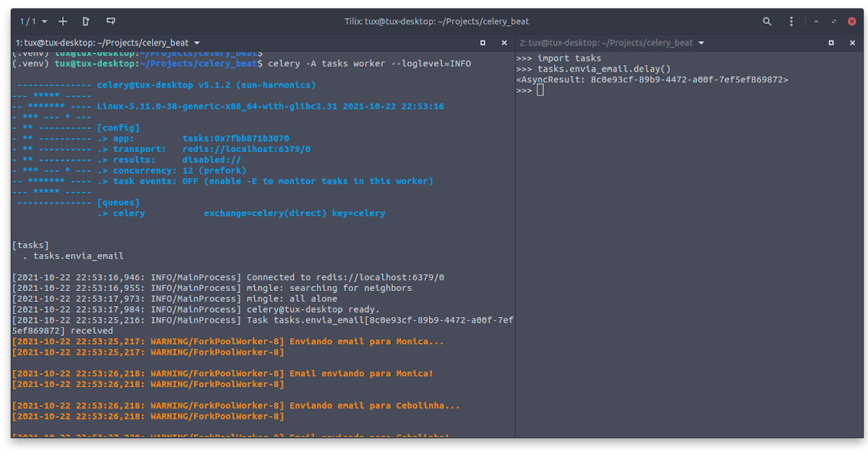The width and height of the screenshot is (868, 456).
Task: Click 'exchange=celery(direct) key=celery' text
Action: click(294, 214)
